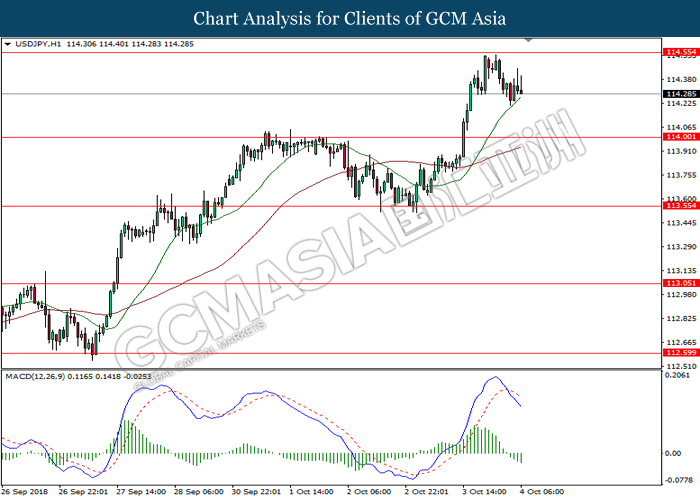Click the red 112.599 price level label
The width and height of the screenshot is (700, 500).
(x=681, y=353)
